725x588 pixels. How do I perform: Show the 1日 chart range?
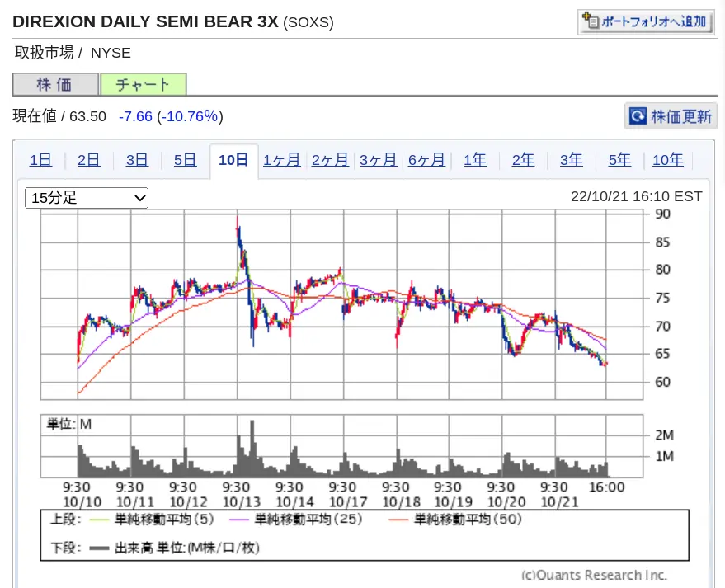[40, 160]
